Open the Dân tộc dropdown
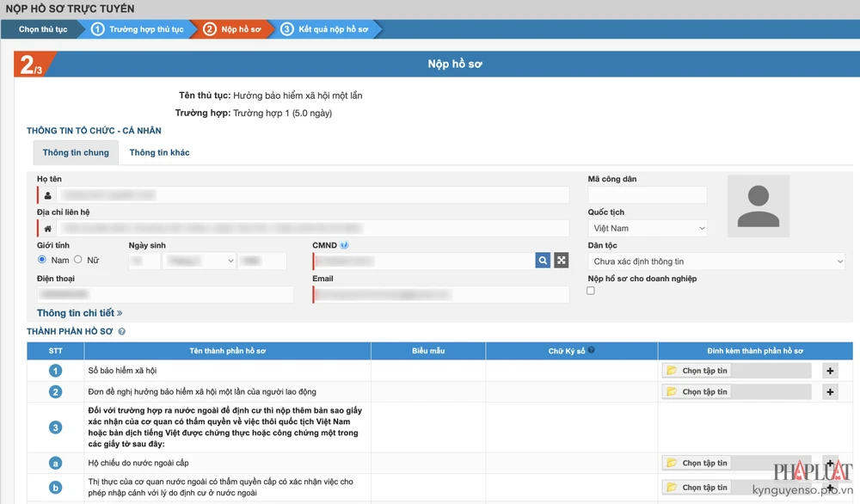860x504 pixels. pyautogui.click(x=716, y=261)
